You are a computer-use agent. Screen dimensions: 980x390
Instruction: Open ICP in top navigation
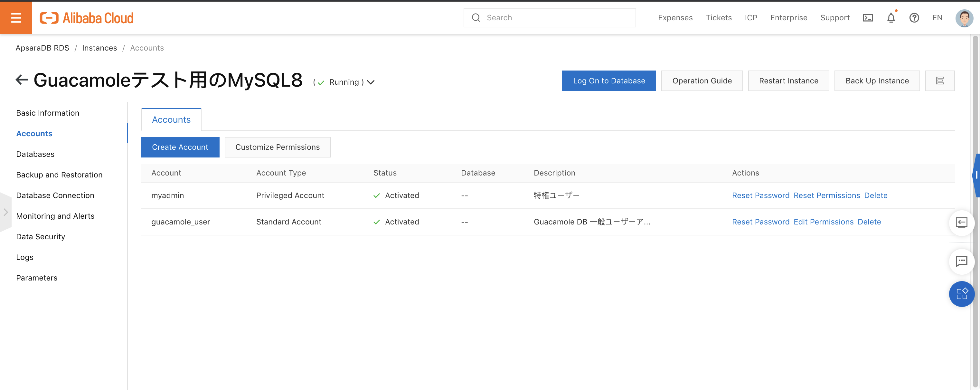(750, 18)
